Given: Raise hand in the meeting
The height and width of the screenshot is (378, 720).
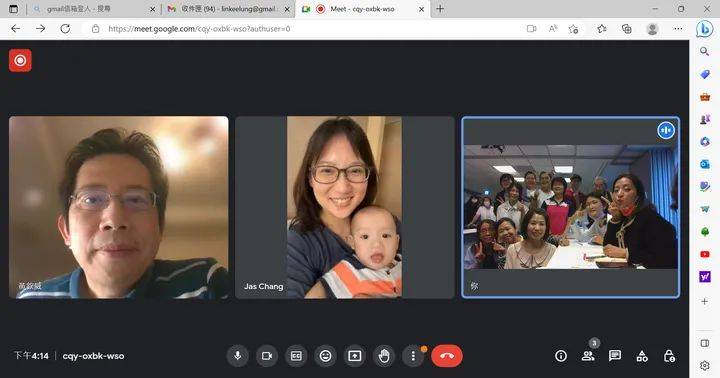Looking at the screenshot, I should tap(384, 356).
